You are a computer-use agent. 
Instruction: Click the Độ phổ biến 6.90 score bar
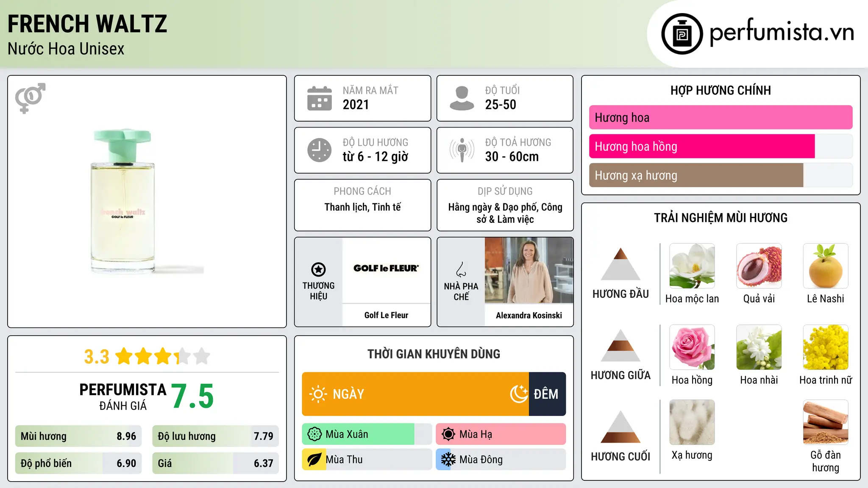click(78, 463)
